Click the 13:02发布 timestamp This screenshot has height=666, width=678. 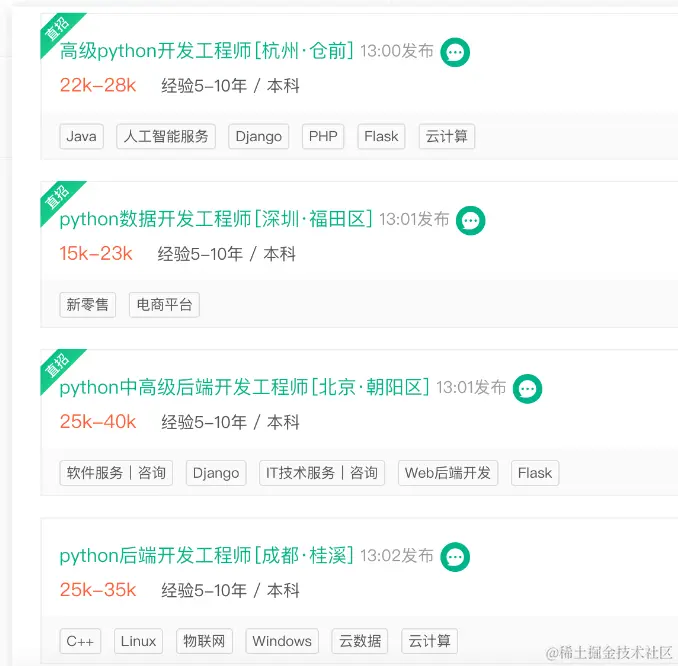coord(397,556)
